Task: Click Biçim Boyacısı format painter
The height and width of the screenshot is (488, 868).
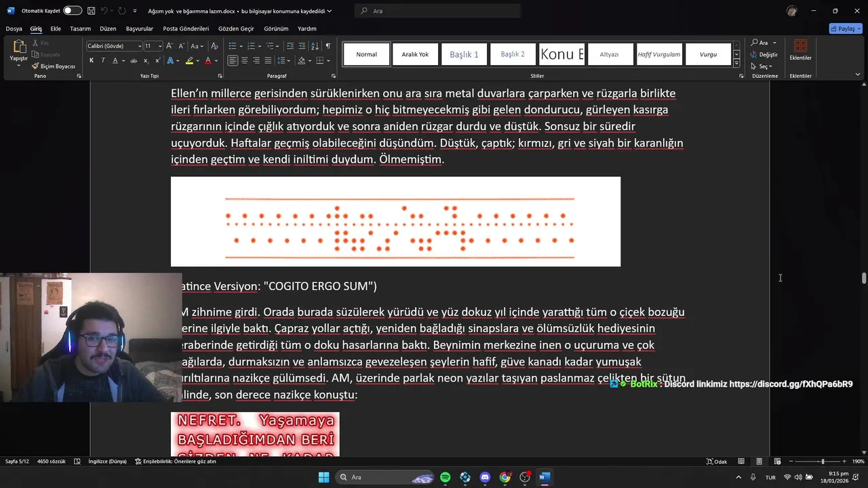Action: click(x=54, y=66)
